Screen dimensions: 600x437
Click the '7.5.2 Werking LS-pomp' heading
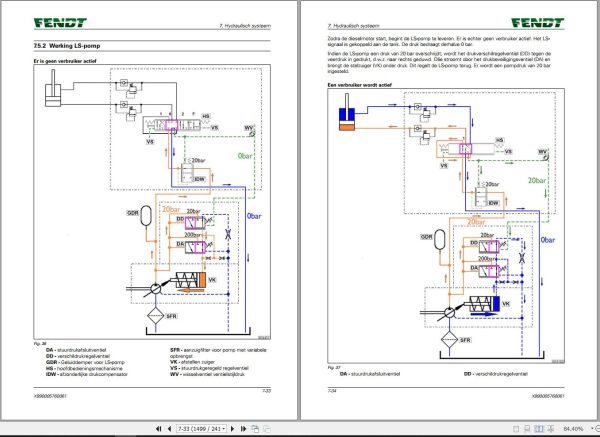tap(67, 46)
